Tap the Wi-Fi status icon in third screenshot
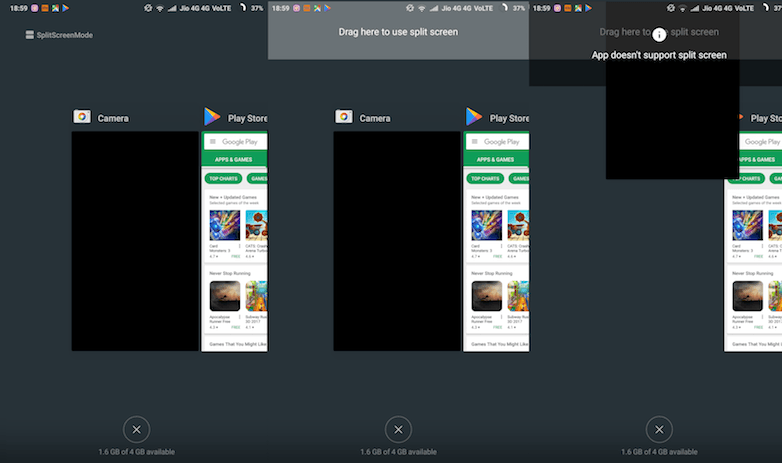The height and width of the screenshot is (463, 782). pyautogui.click(x=683, y=8)
